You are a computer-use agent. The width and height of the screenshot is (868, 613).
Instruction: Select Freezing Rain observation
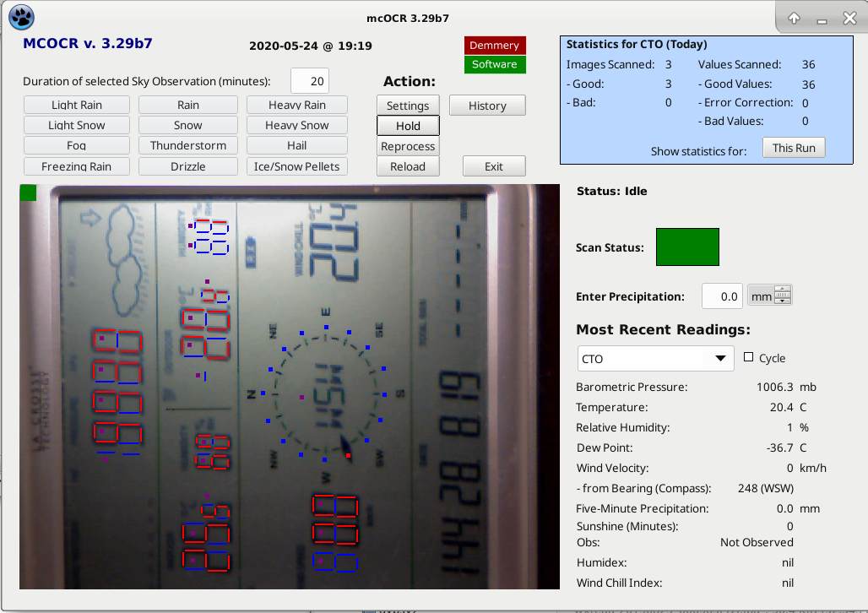click(76, 166)
